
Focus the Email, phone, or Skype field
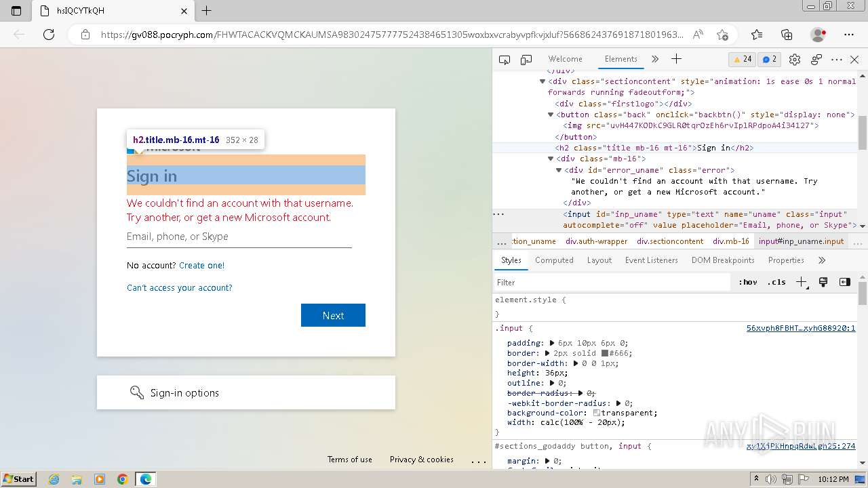(x=239, y=237)
